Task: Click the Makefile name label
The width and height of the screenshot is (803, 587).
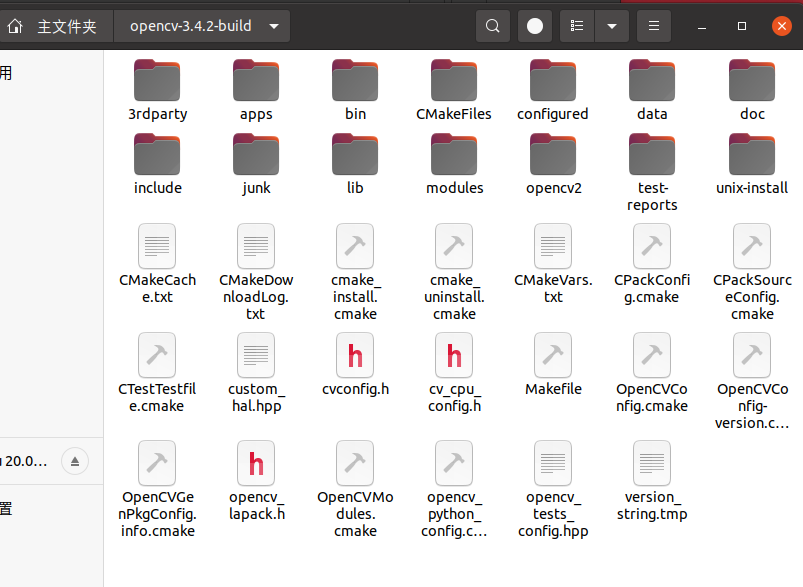Action: [x=553, y=389]
